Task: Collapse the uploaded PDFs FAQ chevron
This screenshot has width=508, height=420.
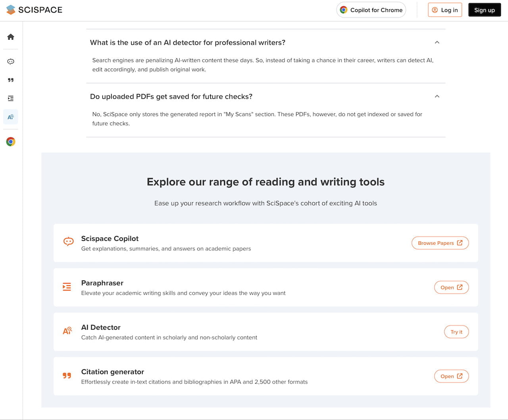Action: tap(437, 96)
